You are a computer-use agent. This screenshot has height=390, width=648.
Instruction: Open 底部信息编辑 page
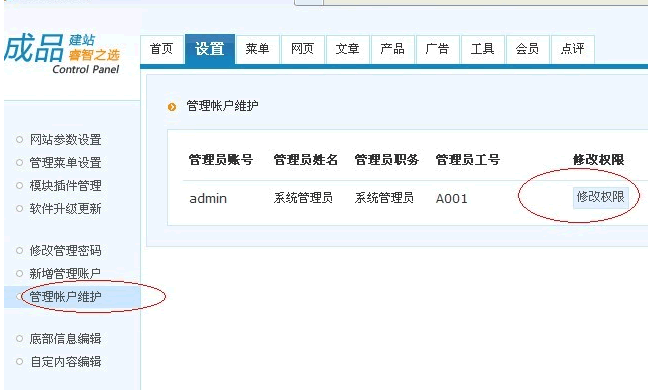(65, 339)
